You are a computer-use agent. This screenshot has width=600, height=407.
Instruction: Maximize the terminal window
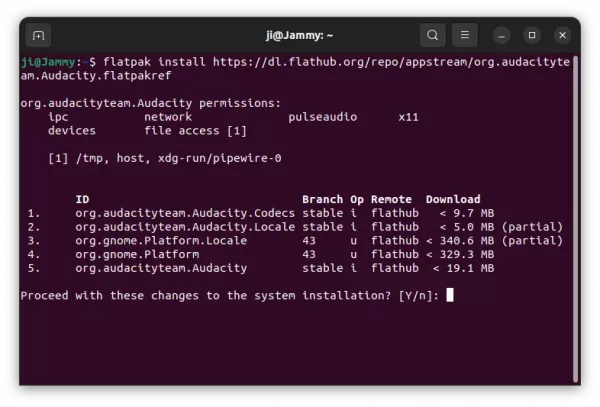click(x=532, y=36)
